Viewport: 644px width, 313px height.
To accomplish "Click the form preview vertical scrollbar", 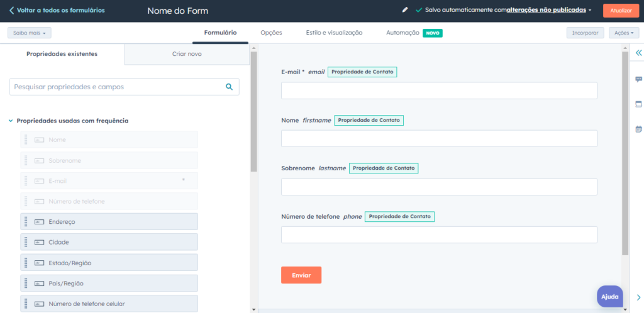I will [625, 153].
